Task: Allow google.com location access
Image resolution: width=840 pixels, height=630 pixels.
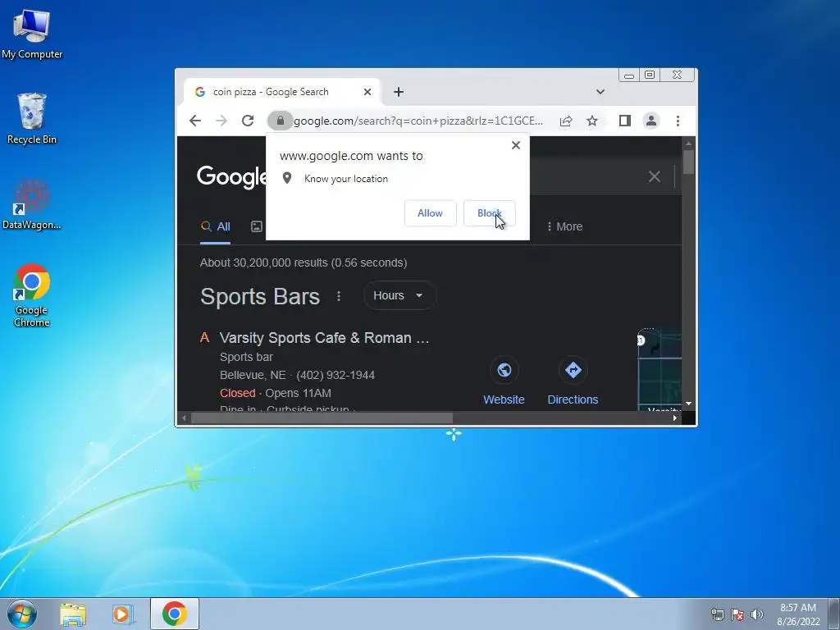Action: pyautogui.click(x=430, y=213)
